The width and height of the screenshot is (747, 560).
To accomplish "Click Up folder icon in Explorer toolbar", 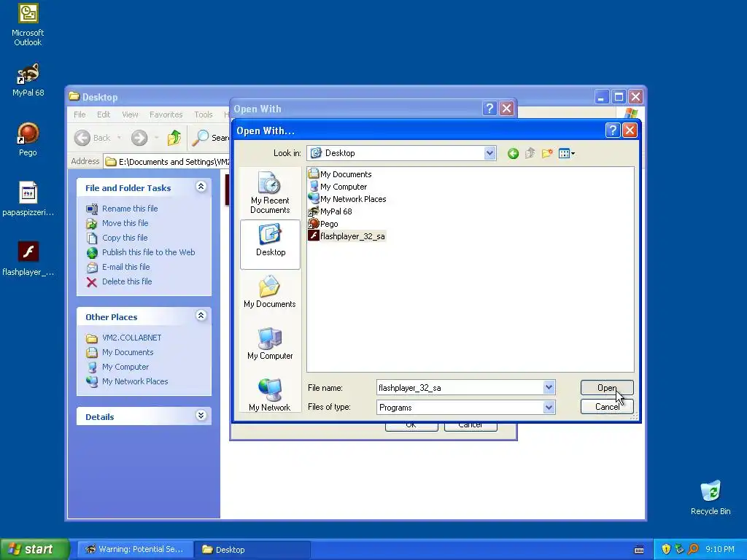I will [x=174, y=138].
